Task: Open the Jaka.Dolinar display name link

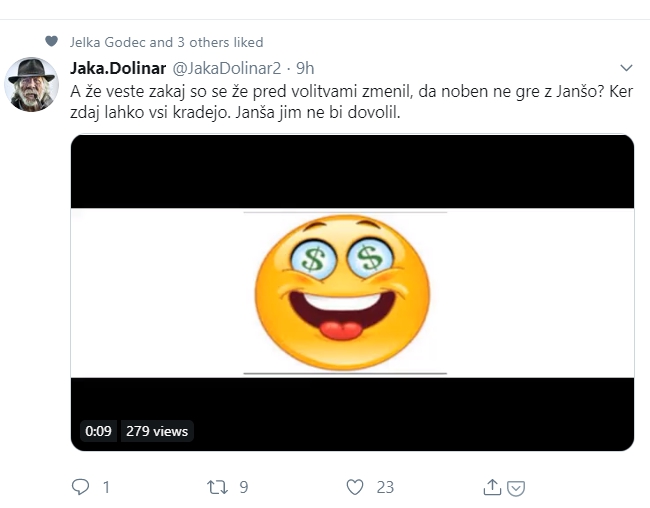Action: pos(118,68)
